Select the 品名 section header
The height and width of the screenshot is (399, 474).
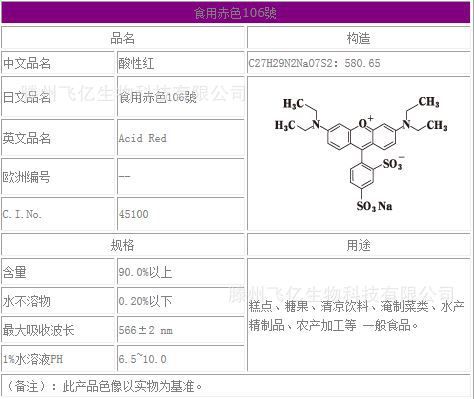tap(123, 38)
